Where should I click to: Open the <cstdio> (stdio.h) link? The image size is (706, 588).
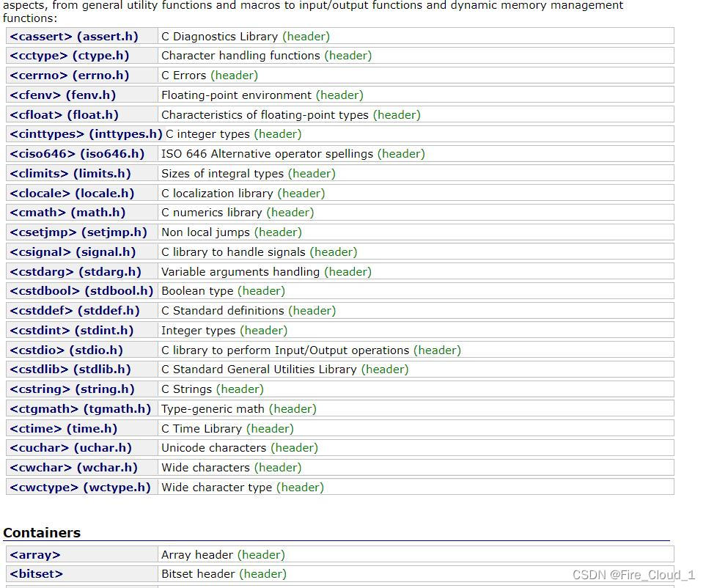(x=66, y=350)
